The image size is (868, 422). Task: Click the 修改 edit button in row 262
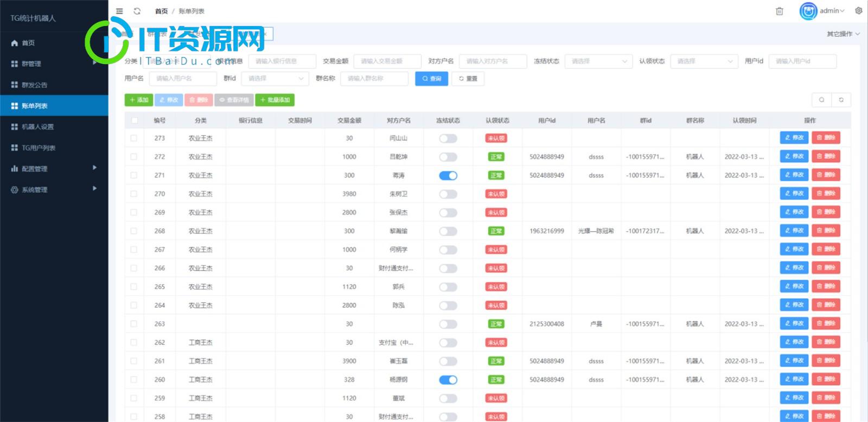(794, 342)
